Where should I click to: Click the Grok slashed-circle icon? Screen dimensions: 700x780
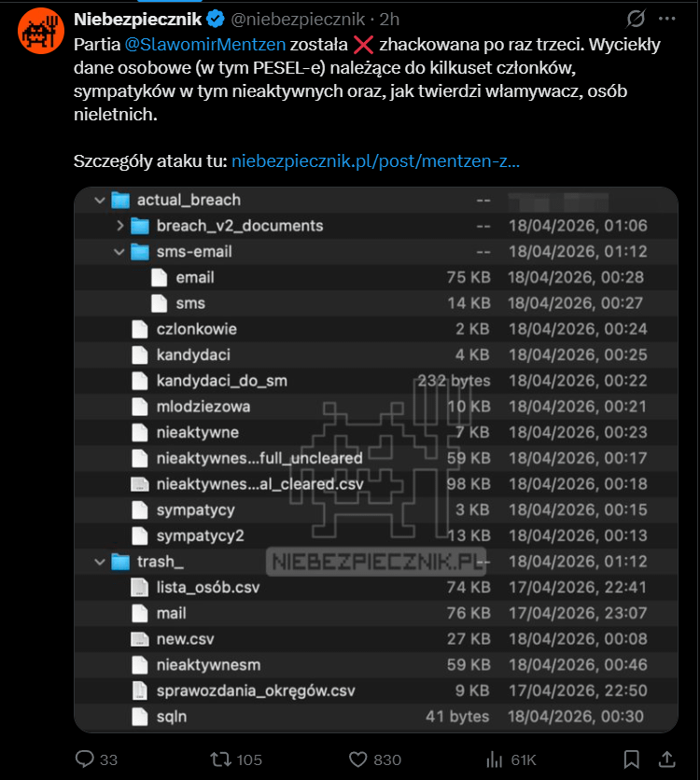[x=636, y=19]
